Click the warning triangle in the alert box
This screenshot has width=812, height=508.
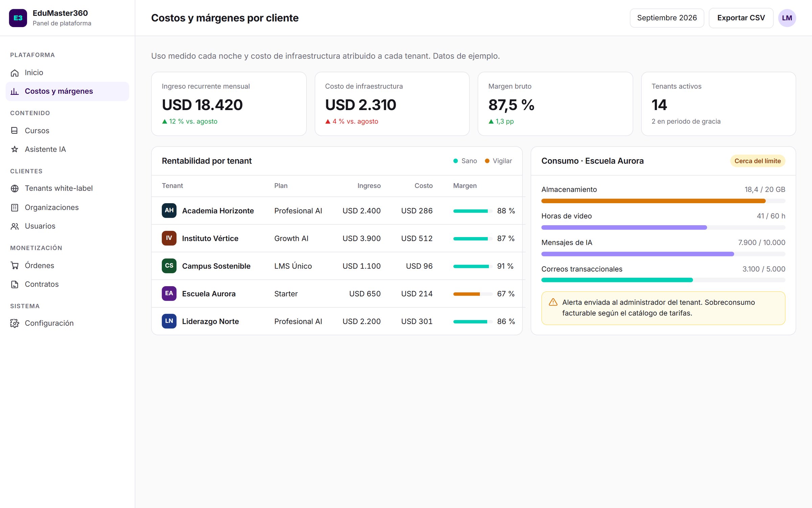553,302
